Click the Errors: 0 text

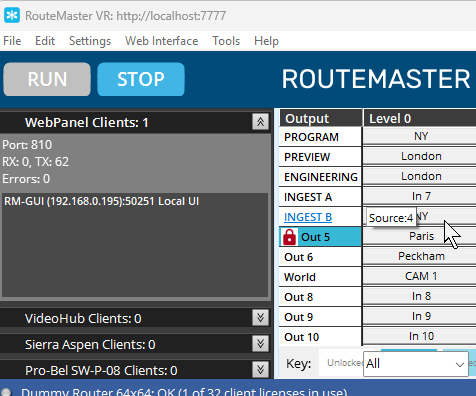pyautogui.click(x=26, y=179)
